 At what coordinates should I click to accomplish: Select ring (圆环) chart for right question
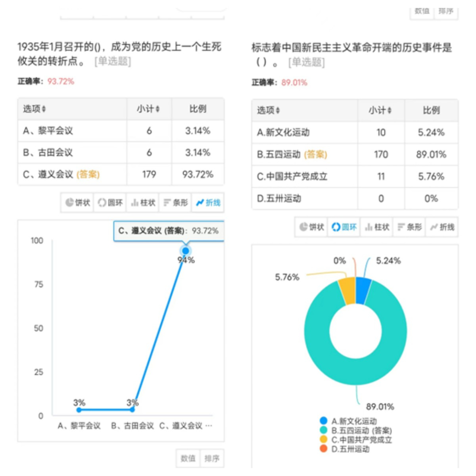coord(344,227)
